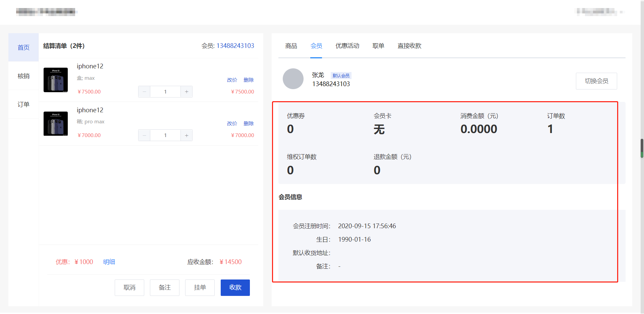The height and width of the screenshot is (314, 644).
Task: Open the iphone12 max product thumbnail
Action: coord(56,80)
